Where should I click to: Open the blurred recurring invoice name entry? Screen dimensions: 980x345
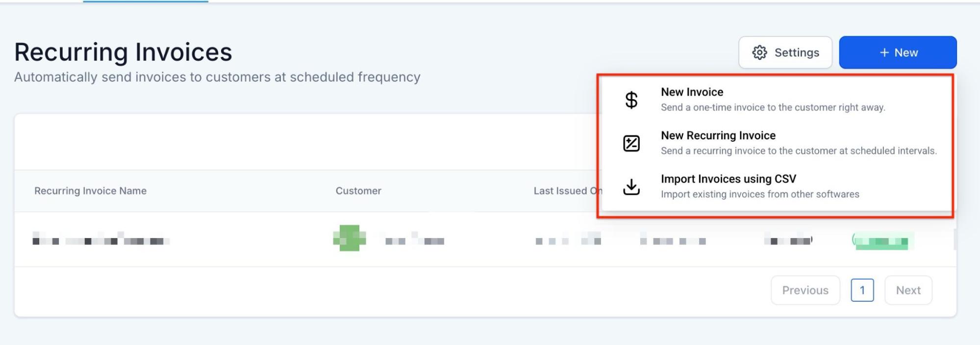point(101,241)
